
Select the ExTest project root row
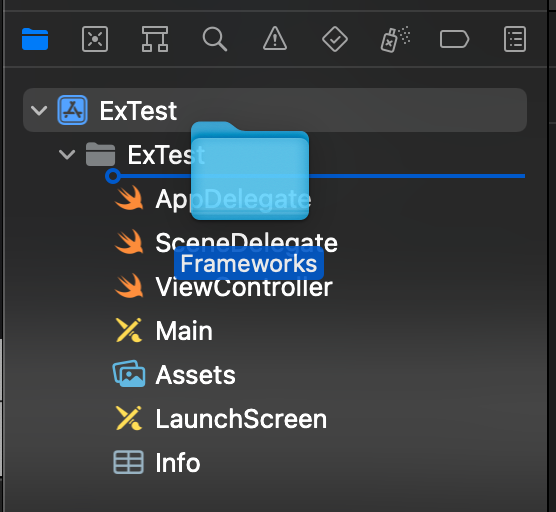click(275, 110)
